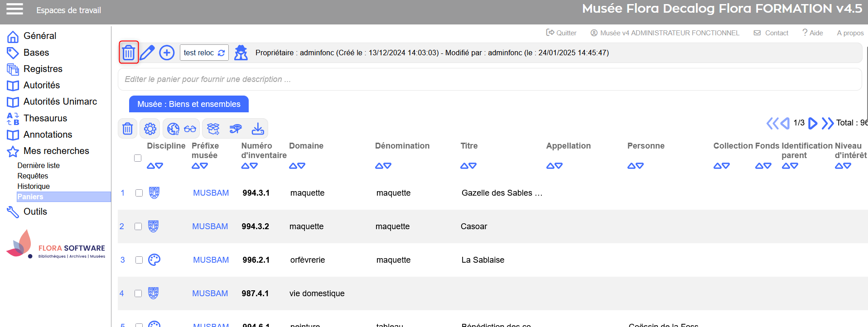868x327 pixels.
Task: Open Thesaurus in the left sidebar
Action: (45, 118)
